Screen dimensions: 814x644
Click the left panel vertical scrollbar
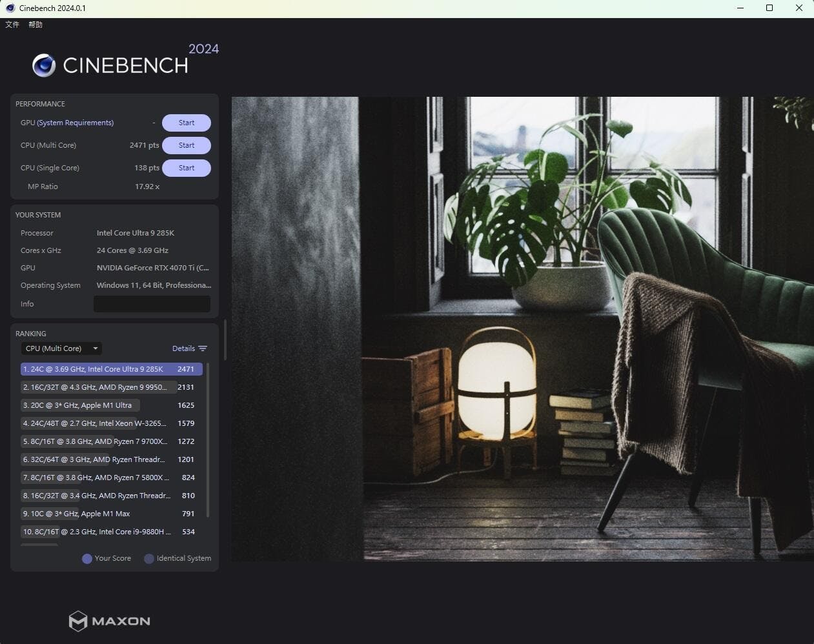pyautogui.click(x=225, y=340)
